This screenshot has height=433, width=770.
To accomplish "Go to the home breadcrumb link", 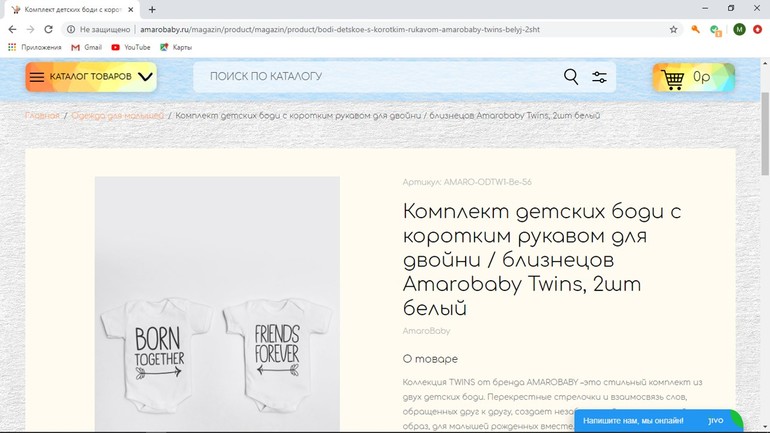I will coord(42,116).
